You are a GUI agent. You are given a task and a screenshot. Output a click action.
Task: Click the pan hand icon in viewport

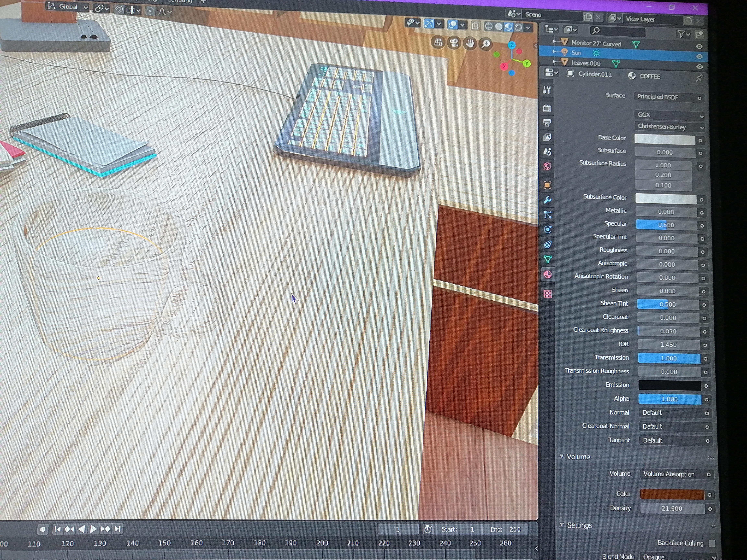tap(470, 43)
